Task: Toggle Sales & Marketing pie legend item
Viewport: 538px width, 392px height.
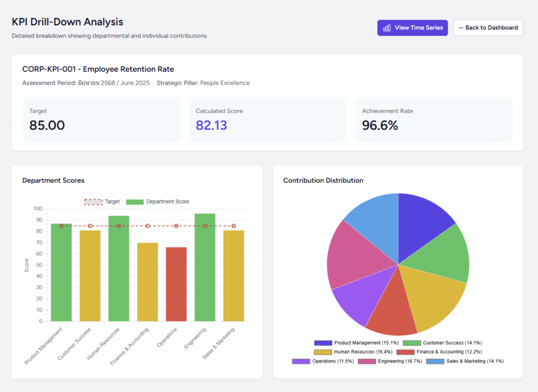Action: pyautogui.click(x=464, y=361)
